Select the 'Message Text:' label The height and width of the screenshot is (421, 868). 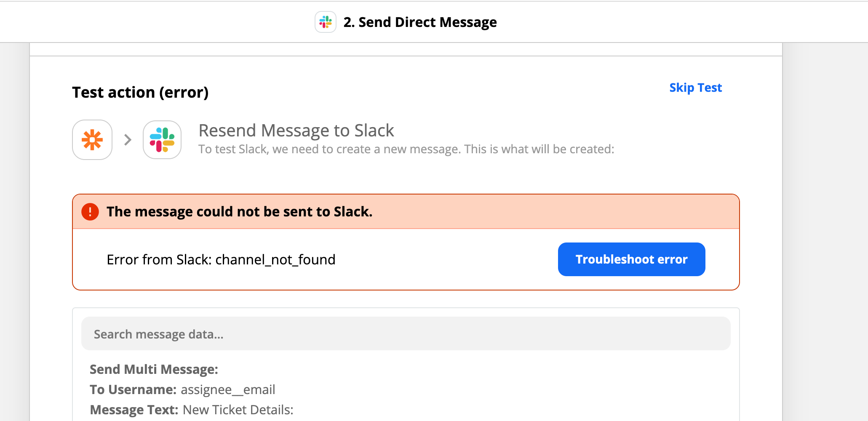(x=134, y=410)
